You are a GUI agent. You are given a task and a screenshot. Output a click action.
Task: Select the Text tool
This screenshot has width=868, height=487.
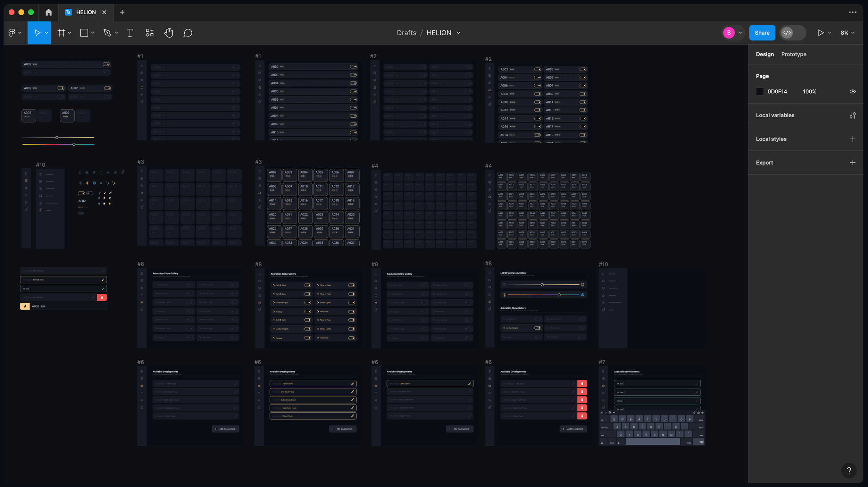[130, 33]
